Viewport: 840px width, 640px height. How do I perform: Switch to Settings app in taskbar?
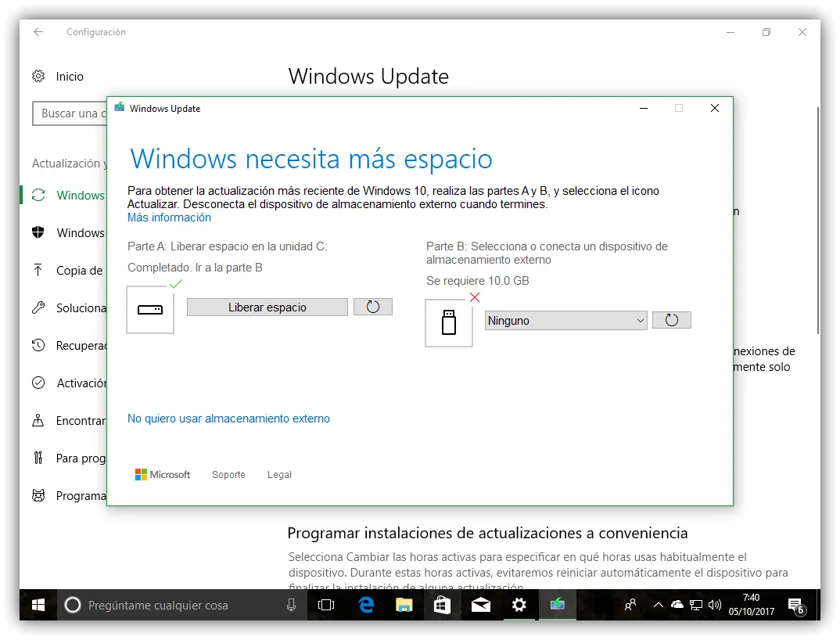click(519, 605)
